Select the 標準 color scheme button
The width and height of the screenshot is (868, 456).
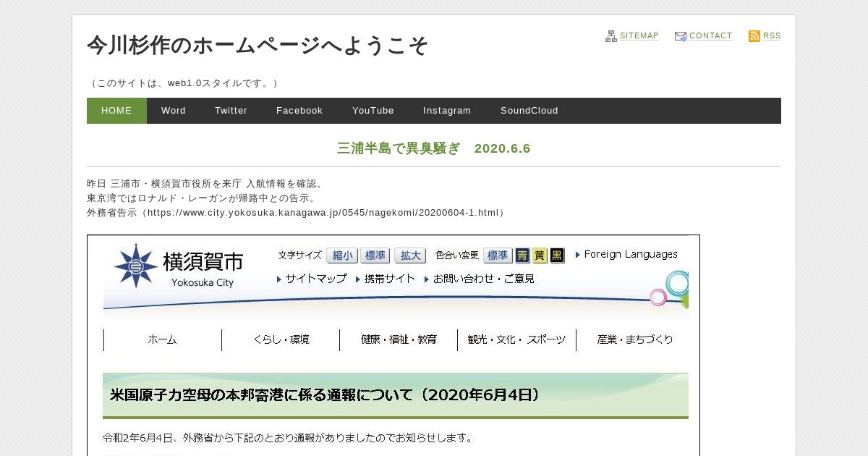498,256
